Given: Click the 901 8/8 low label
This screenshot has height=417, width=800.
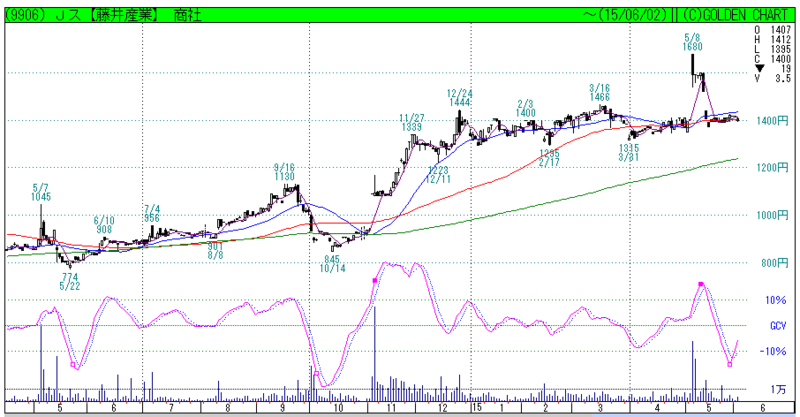Looking at the screenshot, I should [x=215, y=251].
